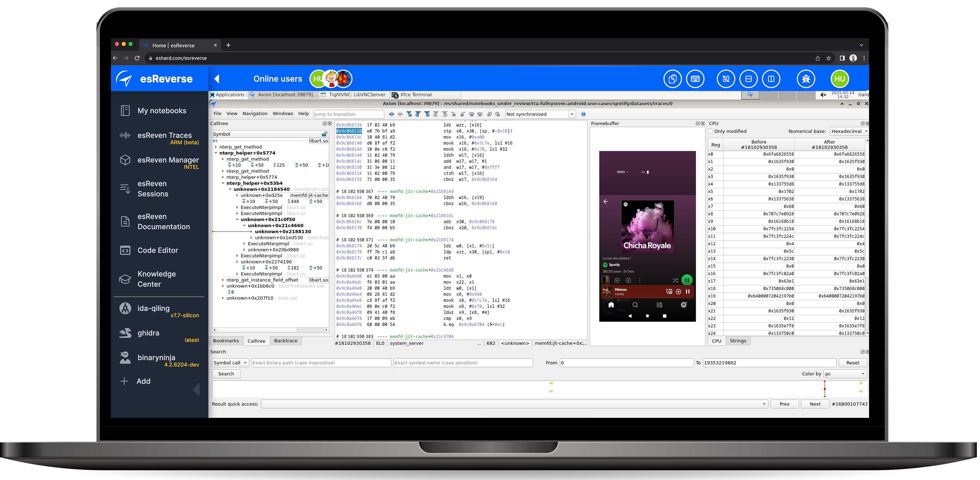
Task: Click blue back arrow in Axion toolbar
Action: pyautogui.click(x=391, y=114)
